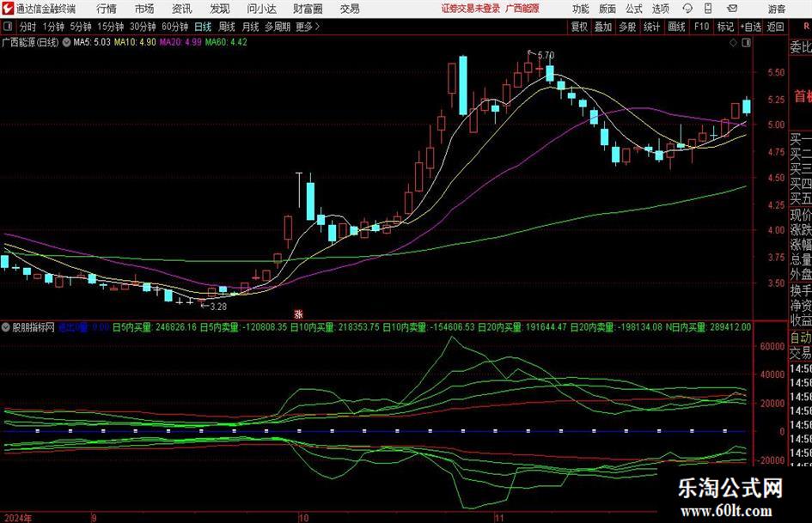This screenshot has width=812, height=523.
Task: Click the 叠加 overlay button
Action: [x=603, y=27]
